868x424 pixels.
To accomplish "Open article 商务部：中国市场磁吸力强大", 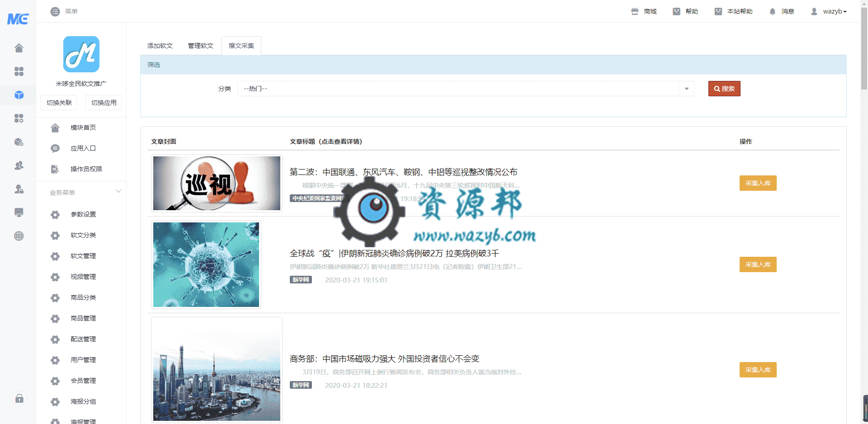I will coord(385,359).
